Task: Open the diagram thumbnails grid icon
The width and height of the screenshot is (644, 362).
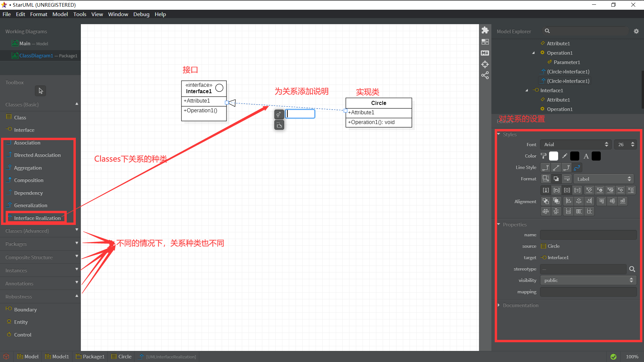Action: [x=485, y=42]
